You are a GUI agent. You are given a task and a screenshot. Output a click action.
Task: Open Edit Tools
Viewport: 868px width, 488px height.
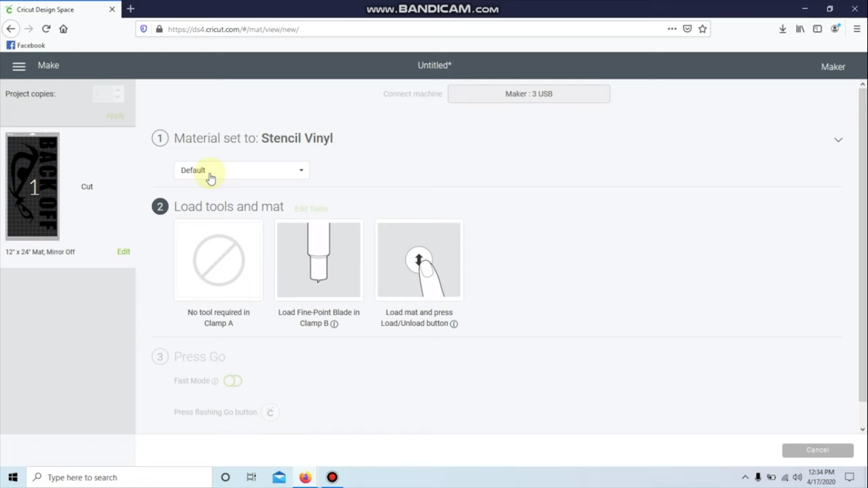tap(311, 208)
